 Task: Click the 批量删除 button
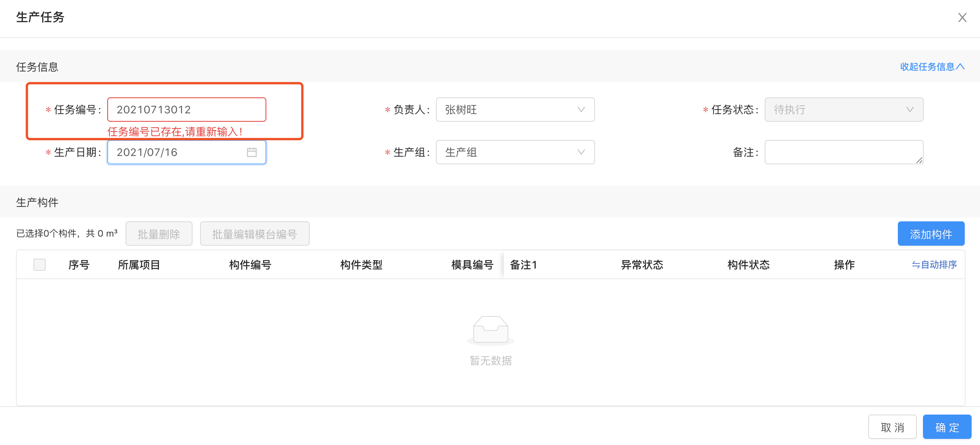click(x=159, y=234)
